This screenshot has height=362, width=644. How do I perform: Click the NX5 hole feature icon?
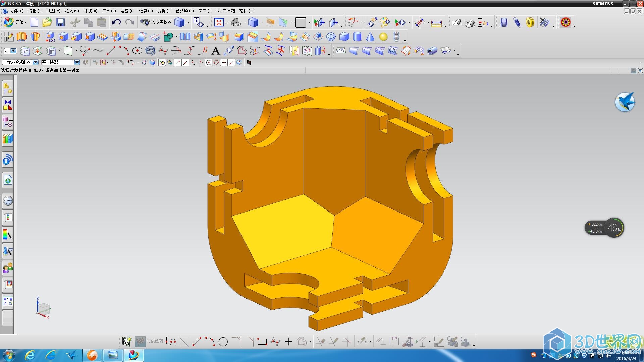[x=50, y=37]
